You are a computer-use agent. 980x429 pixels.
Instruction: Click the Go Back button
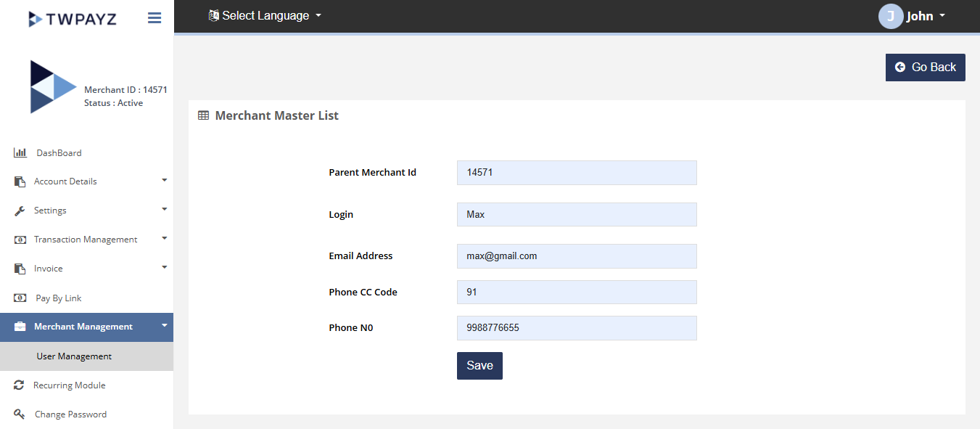925,68
